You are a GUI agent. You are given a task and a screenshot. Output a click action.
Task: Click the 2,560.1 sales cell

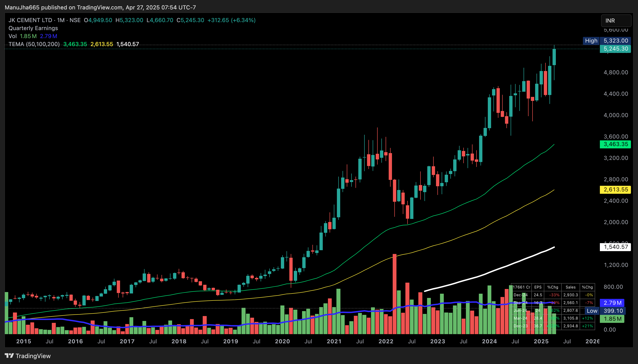point(571,303)
